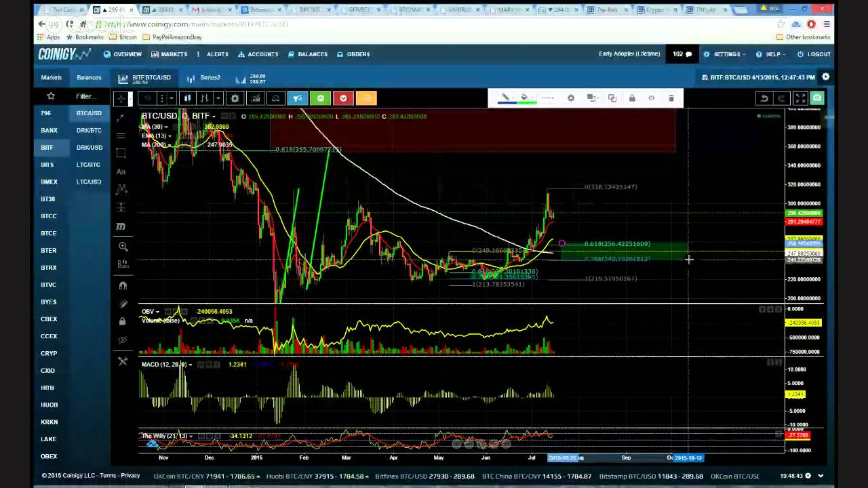The image size is (868, 488).
Task: Enable magnet mode in drawing sidebar
Action: 123,285
